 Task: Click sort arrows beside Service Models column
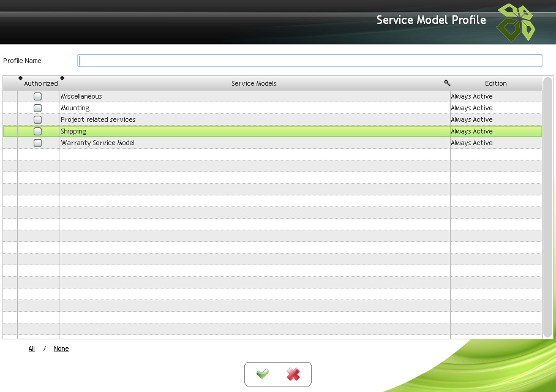point(62,78)
